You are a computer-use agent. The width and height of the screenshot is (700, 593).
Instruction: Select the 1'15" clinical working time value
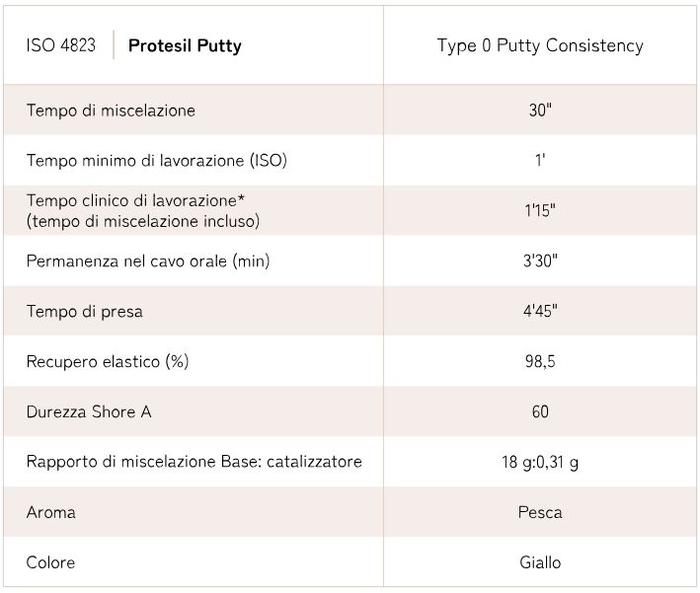(540, 210)
